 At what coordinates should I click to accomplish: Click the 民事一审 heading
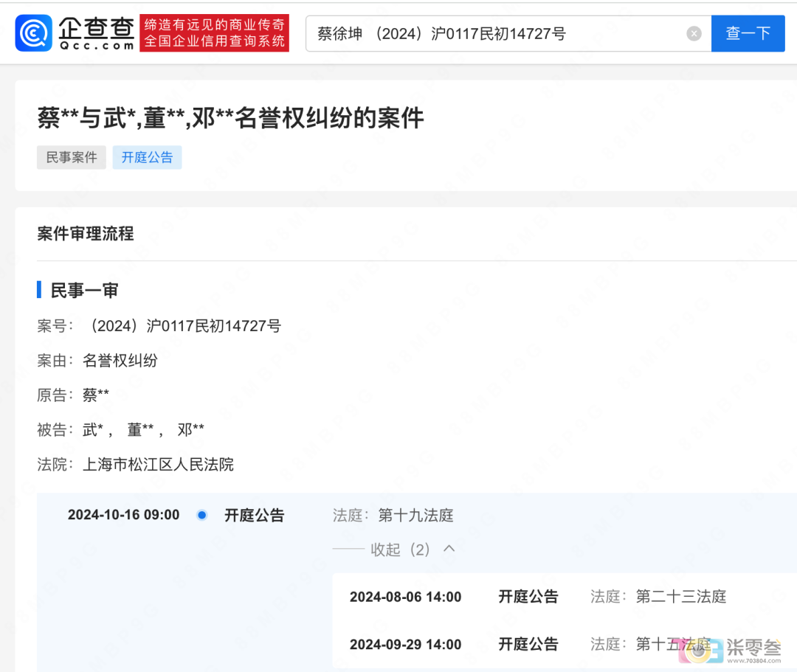84,291
